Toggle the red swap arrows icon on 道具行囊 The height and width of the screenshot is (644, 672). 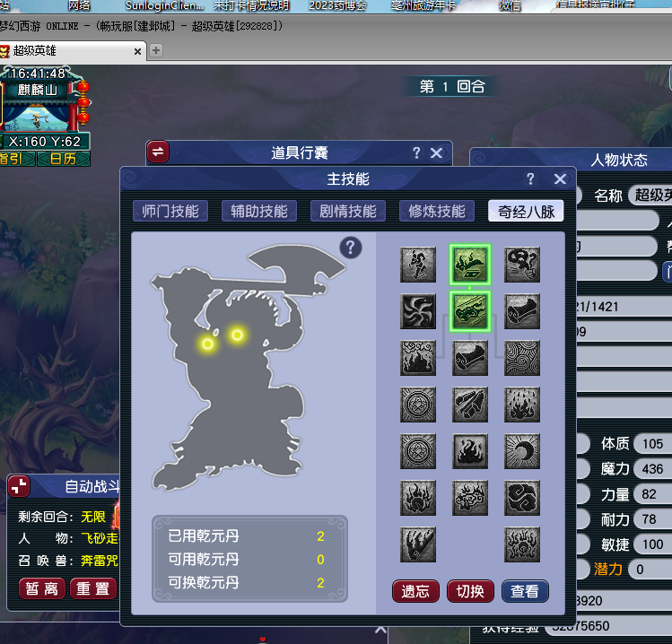[158, 152]
